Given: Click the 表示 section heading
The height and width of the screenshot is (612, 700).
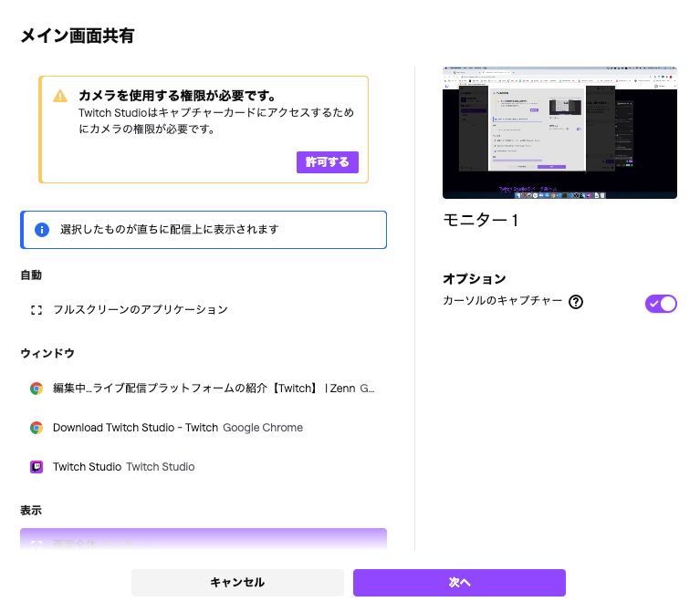Looking at the screenshot, I should point(31,511).
